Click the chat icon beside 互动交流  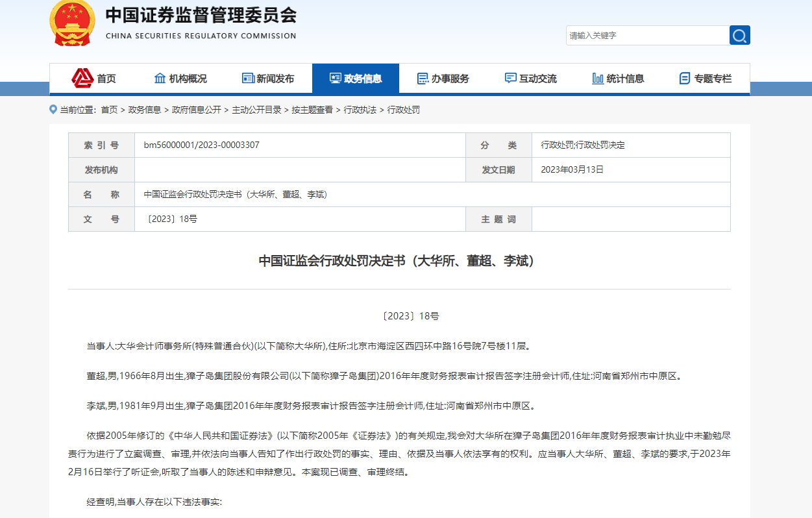511,79
